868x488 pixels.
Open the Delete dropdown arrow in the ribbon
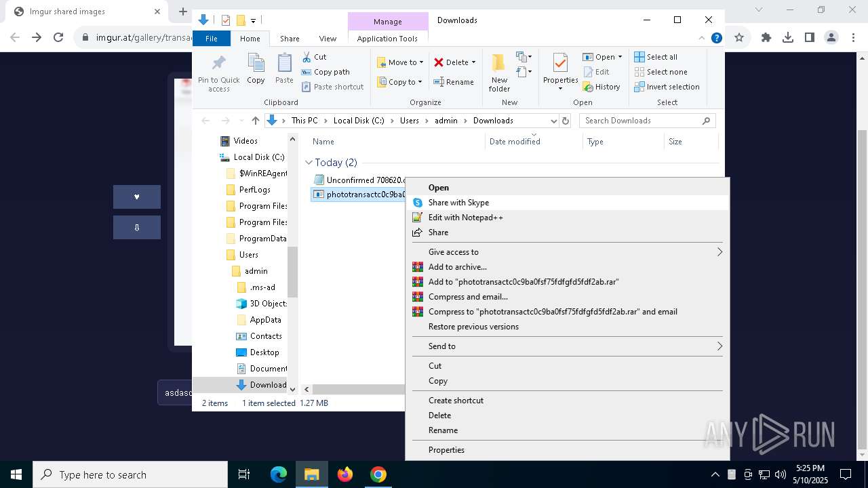point(473,62)
